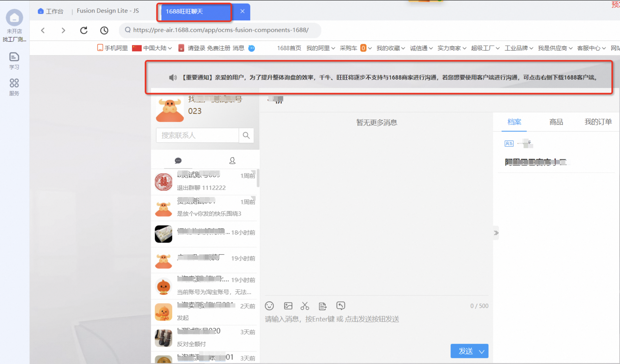This screenshot has height=364, width=620.
Task: Click the browser URL address bar
Action: (220, 30)
